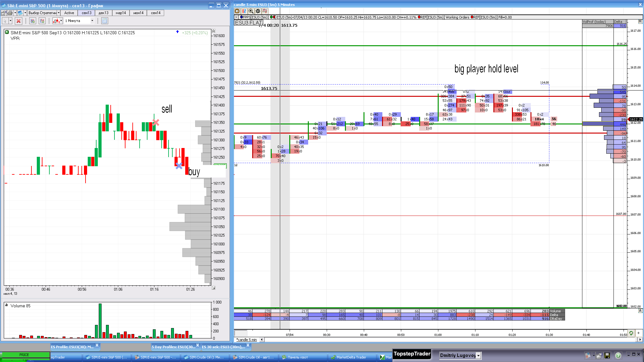Click the magnifier zoom icon
Image resolution: width=644 pixels, height=362 pixels.
click(251, 11)
